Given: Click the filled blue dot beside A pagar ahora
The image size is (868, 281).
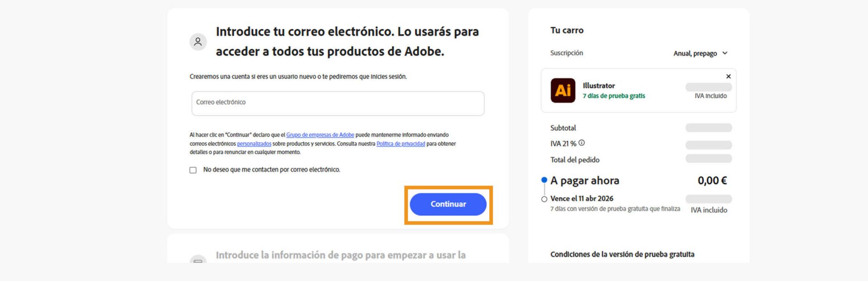Looking at the screenshot, I should coord(543,180).
